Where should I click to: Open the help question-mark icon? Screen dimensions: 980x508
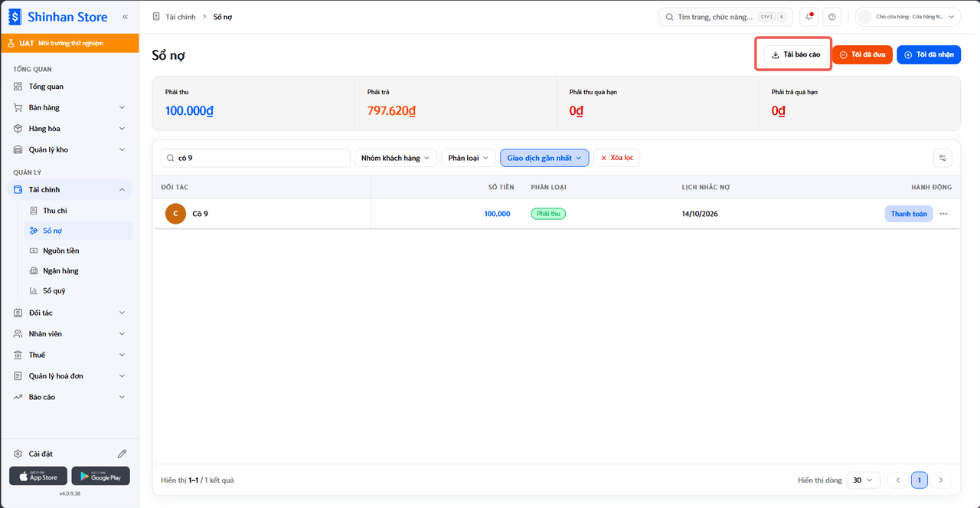pyautogui.click(x=832, y=17)
